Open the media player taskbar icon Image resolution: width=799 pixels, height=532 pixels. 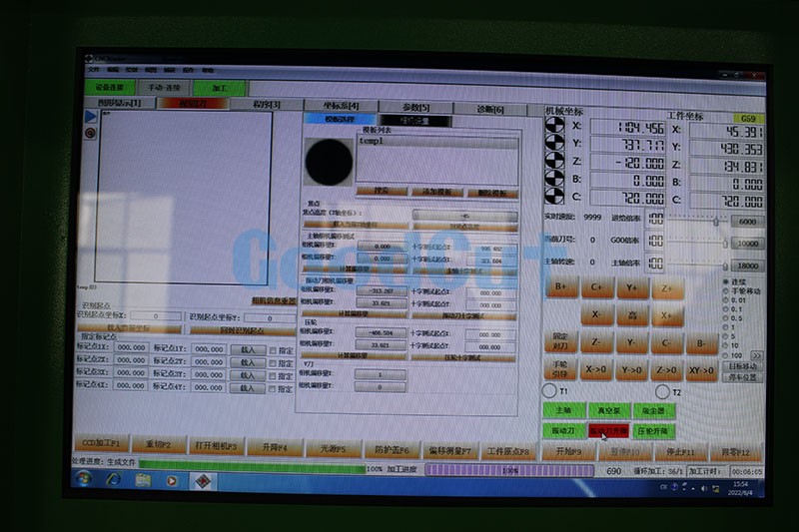pyautogui.click(x=172, y=480)
